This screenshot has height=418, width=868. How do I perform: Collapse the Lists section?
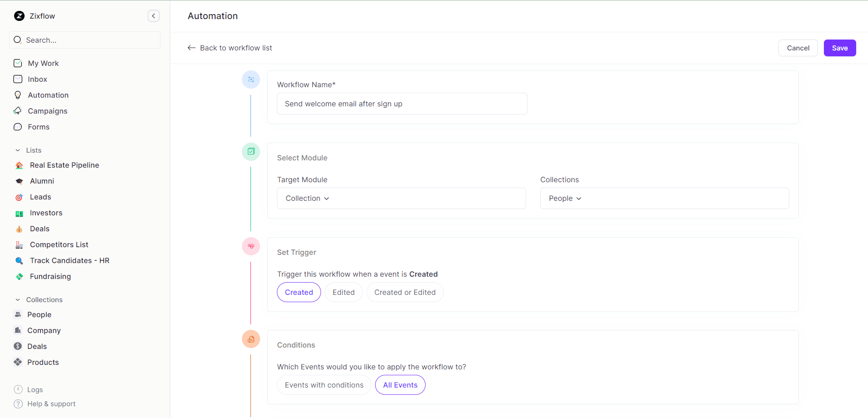point(17,150)
